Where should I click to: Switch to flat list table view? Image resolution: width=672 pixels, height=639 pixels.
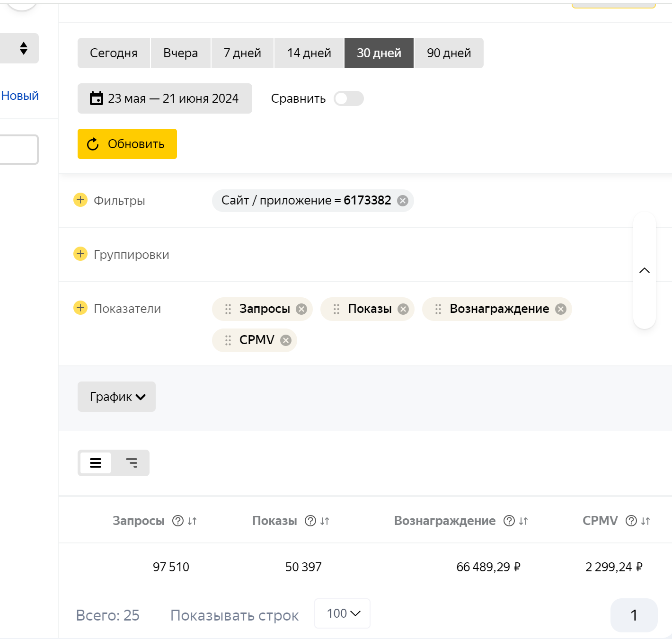96,463
